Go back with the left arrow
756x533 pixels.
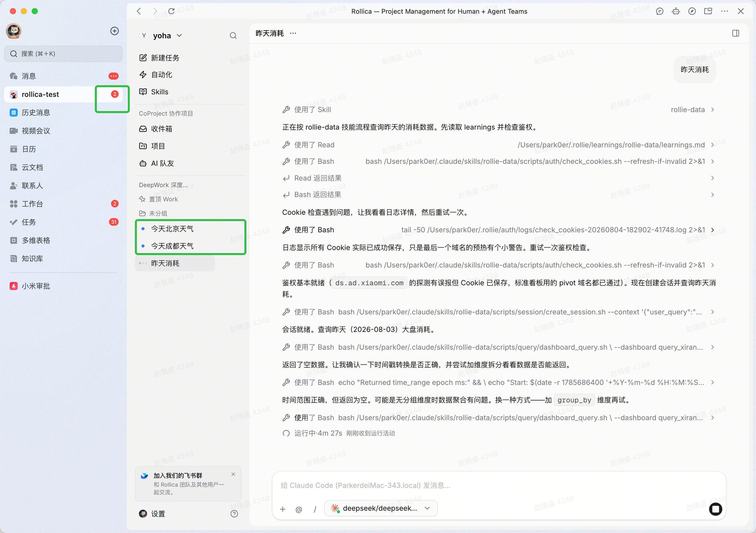[x=139, y=11]
